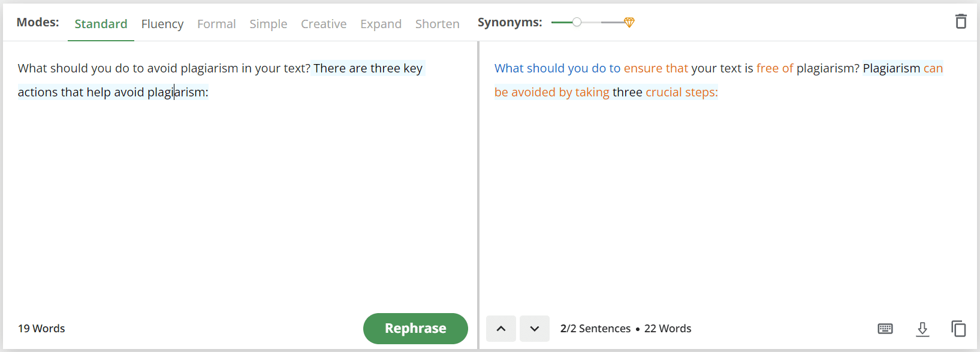Viewport: 980px width, 352px height.
Task: Click the highlighted word "Plagiarism" in the output sentence
Action: coord(891,68)
